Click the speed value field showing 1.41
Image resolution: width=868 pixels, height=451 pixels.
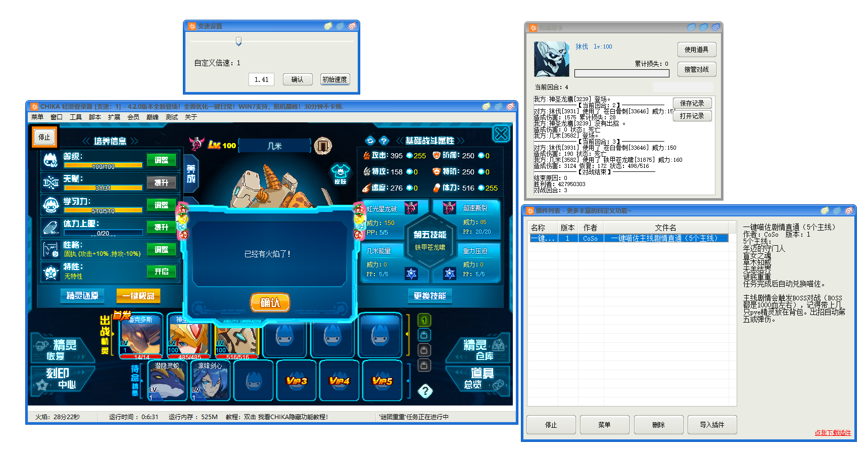pos(261,79)
